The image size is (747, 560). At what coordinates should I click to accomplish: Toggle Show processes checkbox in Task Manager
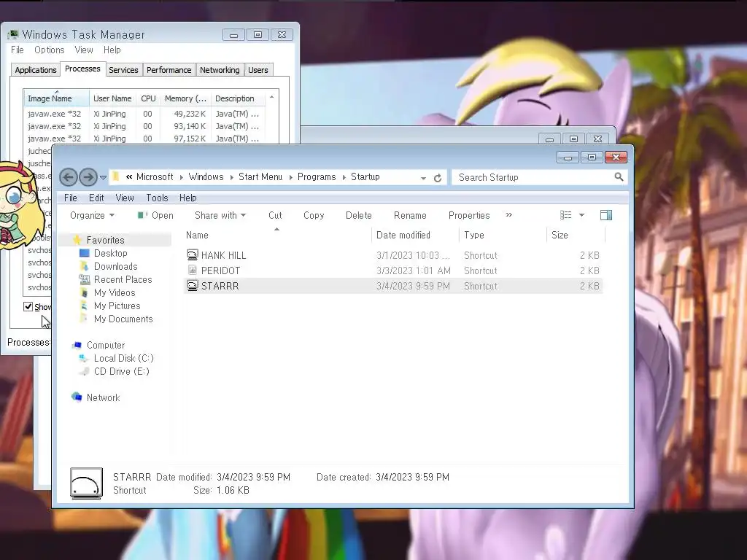point(28,307)
